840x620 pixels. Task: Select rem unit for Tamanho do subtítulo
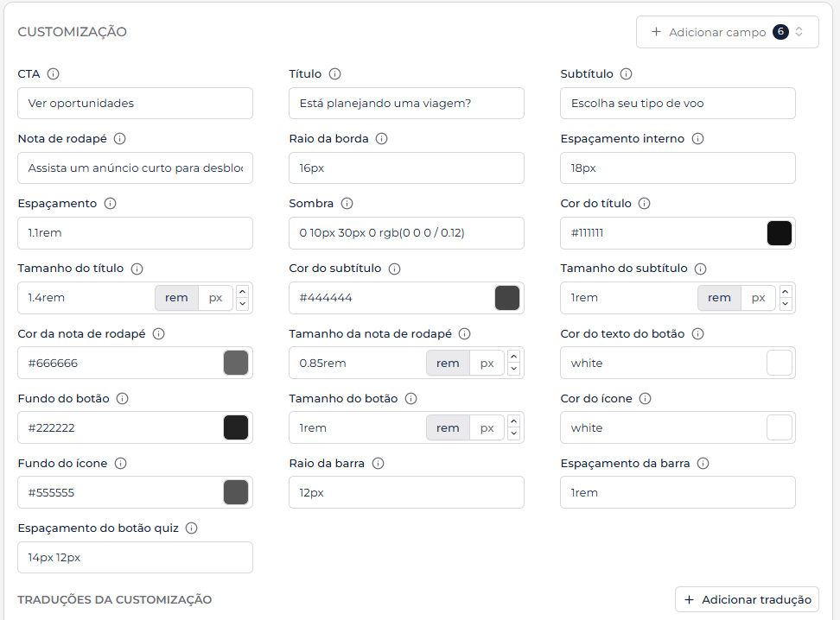click(719, 298)
